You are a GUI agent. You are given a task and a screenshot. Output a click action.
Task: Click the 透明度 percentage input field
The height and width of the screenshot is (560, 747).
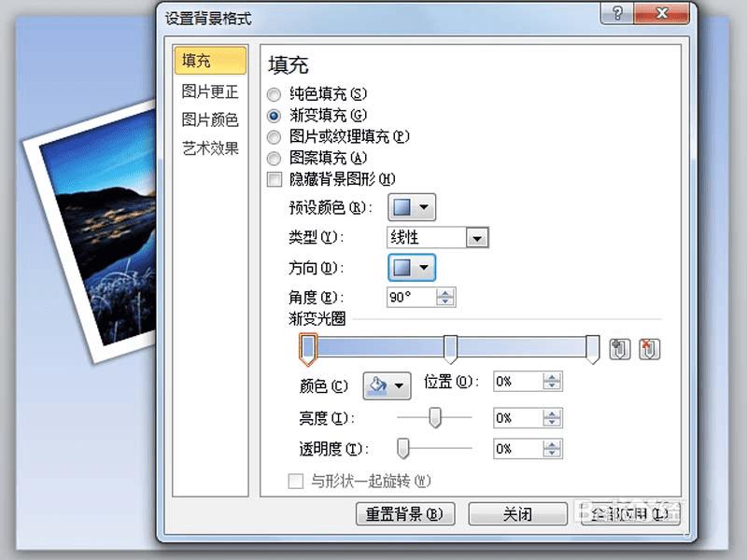click(518, 449)
